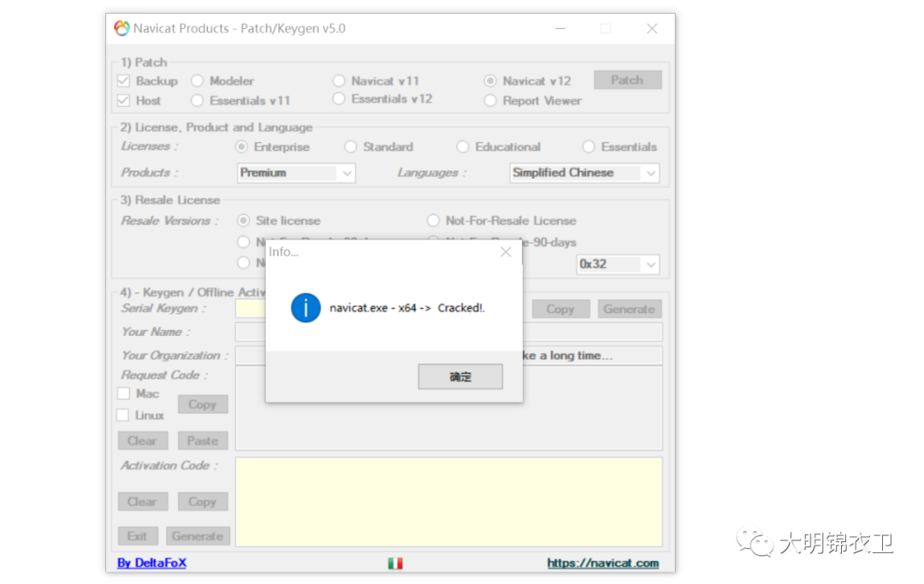Close the Info dialog with X
The height and width of the screenshot is (584, 924).
506,252
